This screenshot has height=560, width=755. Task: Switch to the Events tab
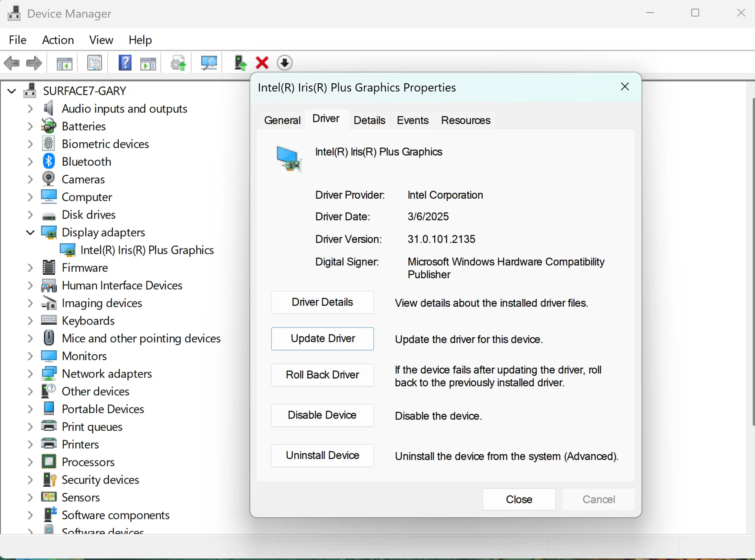(412, 120)
